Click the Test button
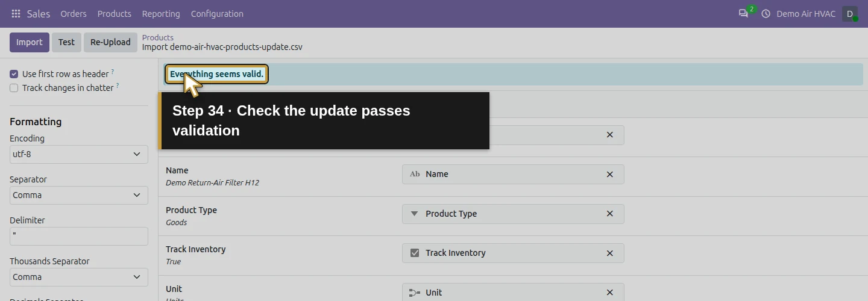 point(66,42)
